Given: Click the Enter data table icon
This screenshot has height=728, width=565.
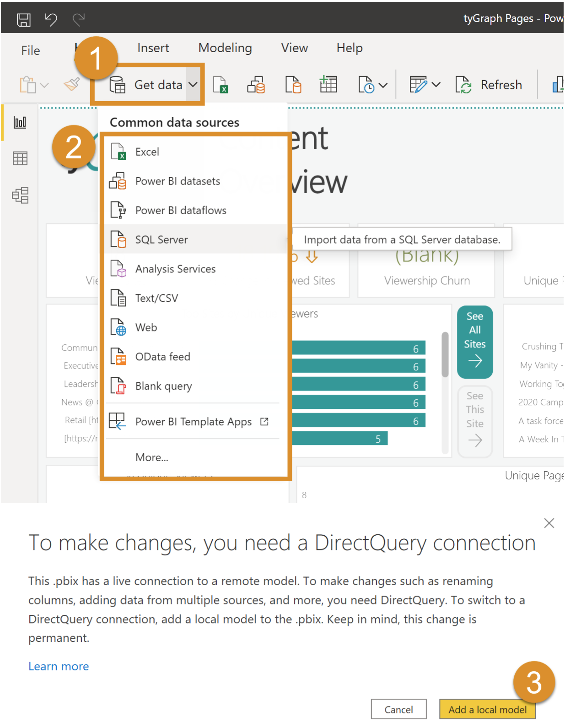Looking at the screenshot, I should pos(328,84).
